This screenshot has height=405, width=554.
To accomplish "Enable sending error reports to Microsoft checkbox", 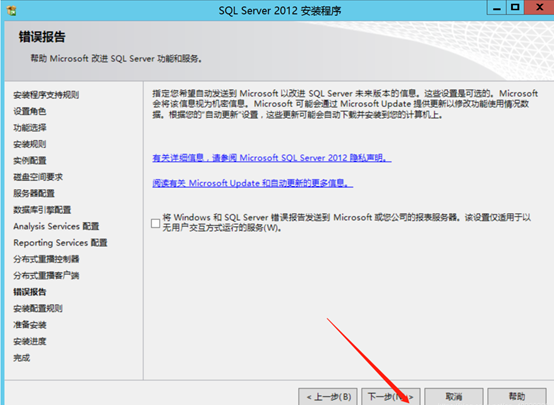I will (x=155, y=223).
